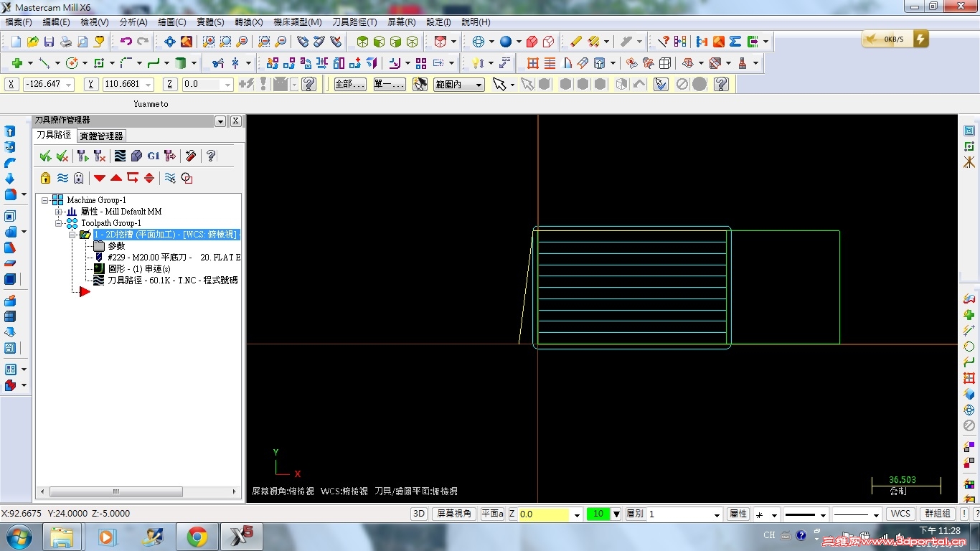The image size is (980, 551).
Task: Click the fit-to-screen icon in the toolbar
Action: pyautogui.click(x=169, y=42)
